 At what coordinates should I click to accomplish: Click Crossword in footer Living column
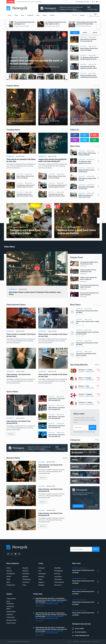click(41, 568)
